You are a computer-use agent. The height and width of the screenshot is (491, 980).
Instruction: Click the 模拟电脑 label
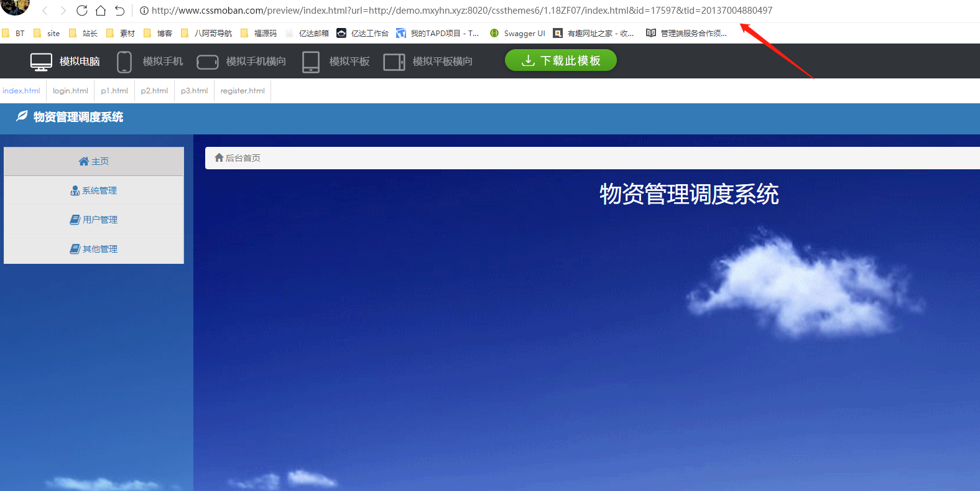[x=80, y=62]
